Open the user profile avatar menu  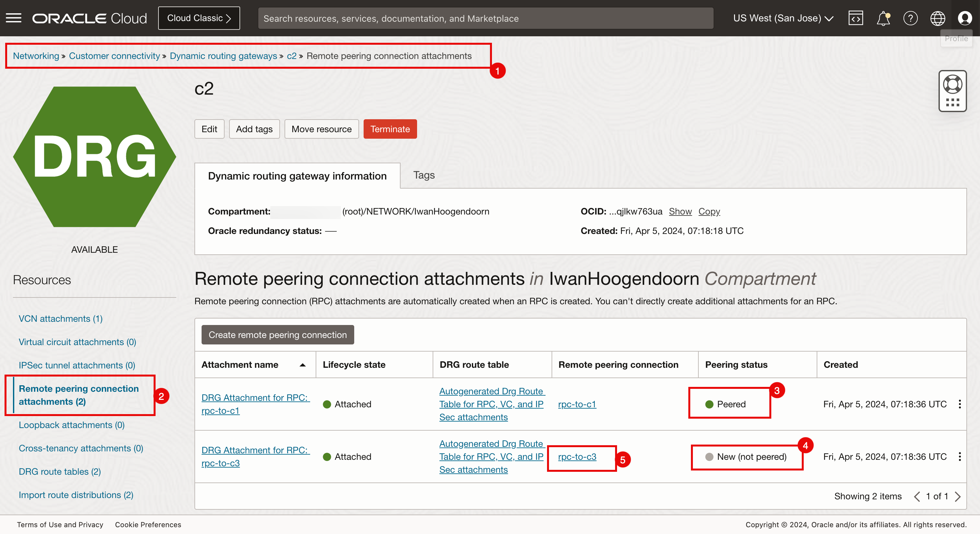pyautogui.click(x=964, y=18)
